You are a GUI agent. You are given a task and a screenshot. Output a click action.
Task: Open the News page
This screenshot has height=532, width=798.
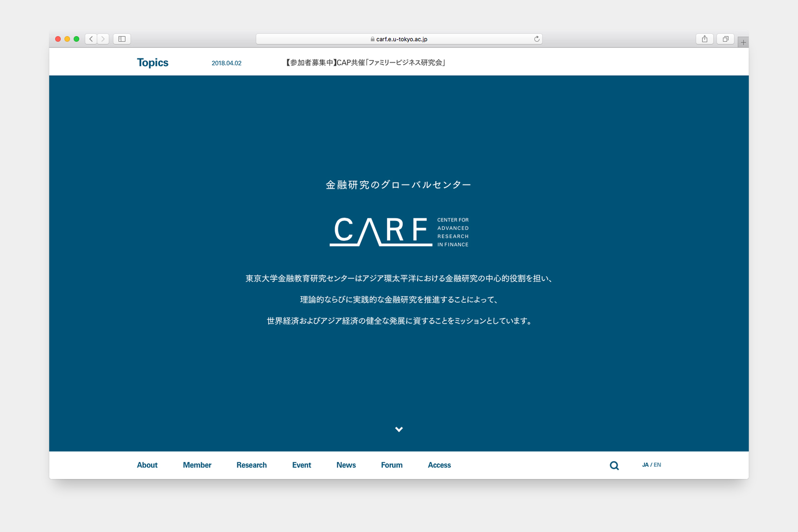click(346, 465)
